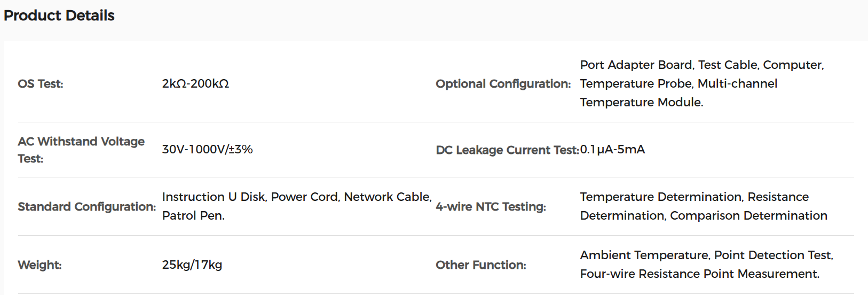Click the Optional Configuration label
This screenshot has width=868, height=295.
pyautogui.click(x=503, y=84)
